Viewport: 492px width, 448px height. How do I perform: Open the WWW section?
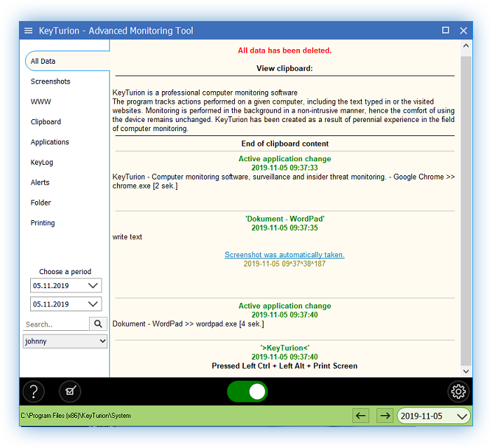[x=41, y=102]
